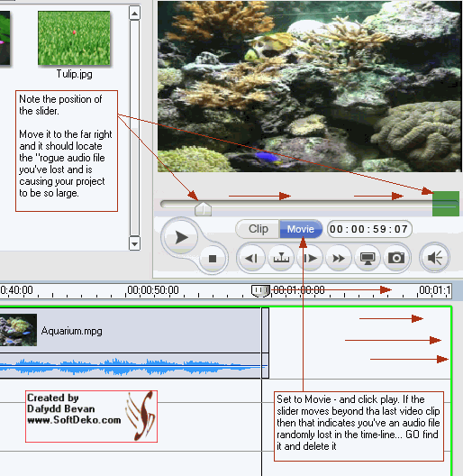
Task: Select the Aquarium audio waveform track
Action: click(131, 366)
